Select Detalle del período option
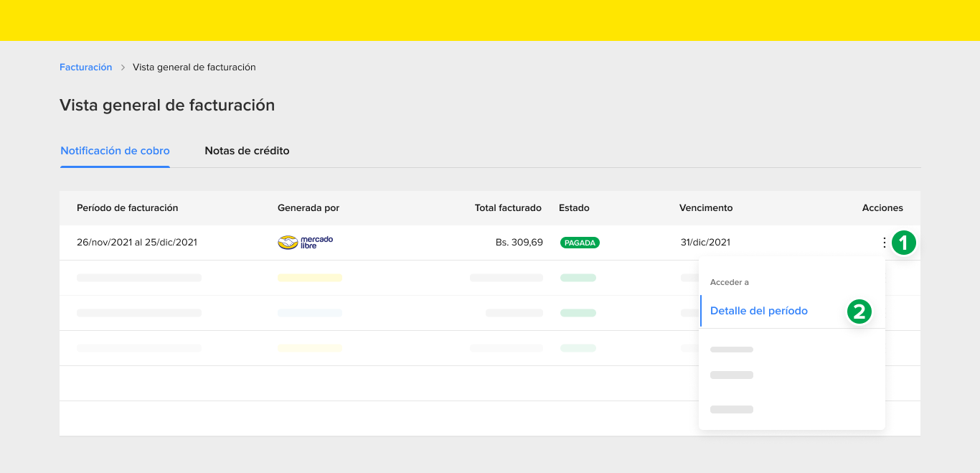This screenshot has height=473, width=980. click(759, 311)
